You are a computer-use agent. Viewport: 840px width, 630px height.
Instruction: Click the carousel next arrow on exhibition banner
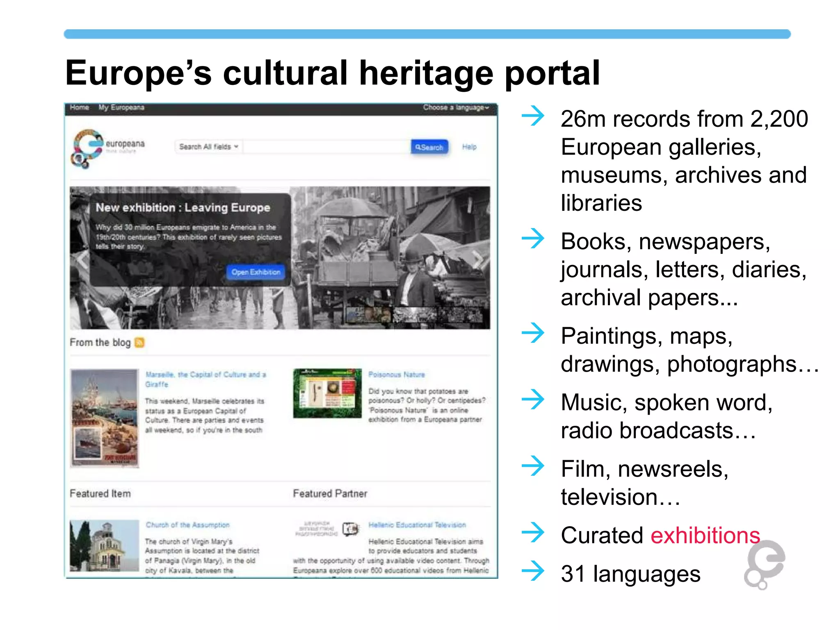478,260
